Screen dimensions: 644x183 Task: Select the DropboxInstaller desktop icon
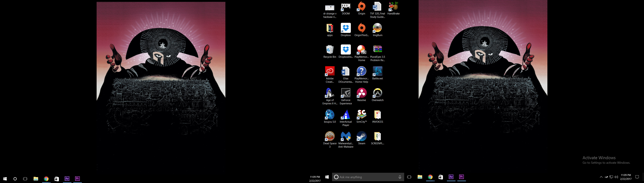pos(346,51)
